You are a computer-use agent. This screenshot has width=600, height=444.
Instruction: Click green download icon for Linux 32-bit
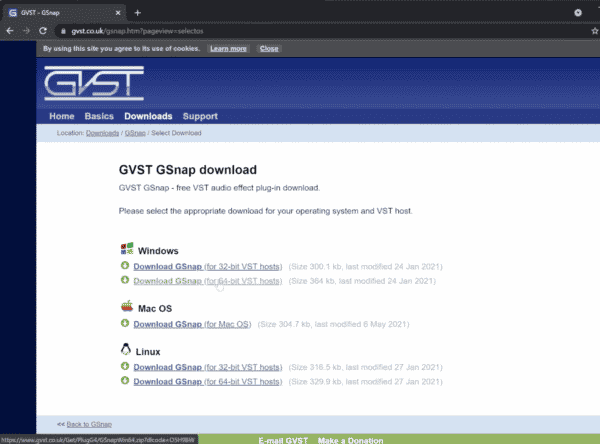[x=125, y=366]
